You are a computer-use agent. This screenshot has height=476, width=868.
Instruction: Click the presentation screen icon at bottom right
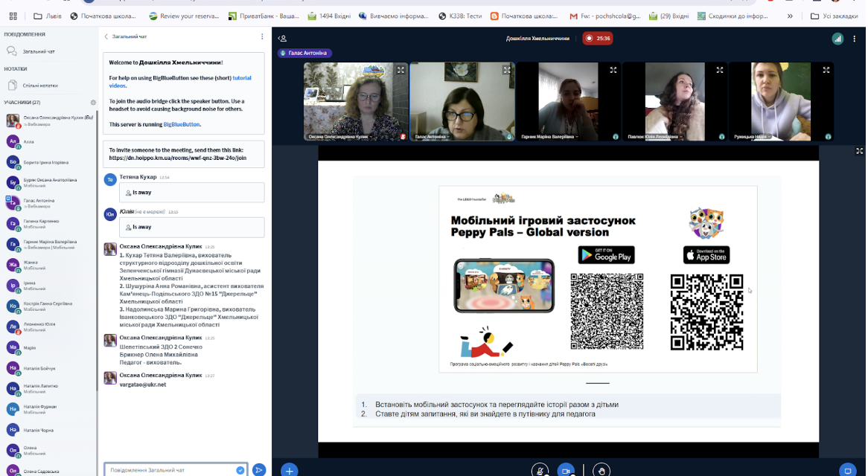click(x=847, y=471)
